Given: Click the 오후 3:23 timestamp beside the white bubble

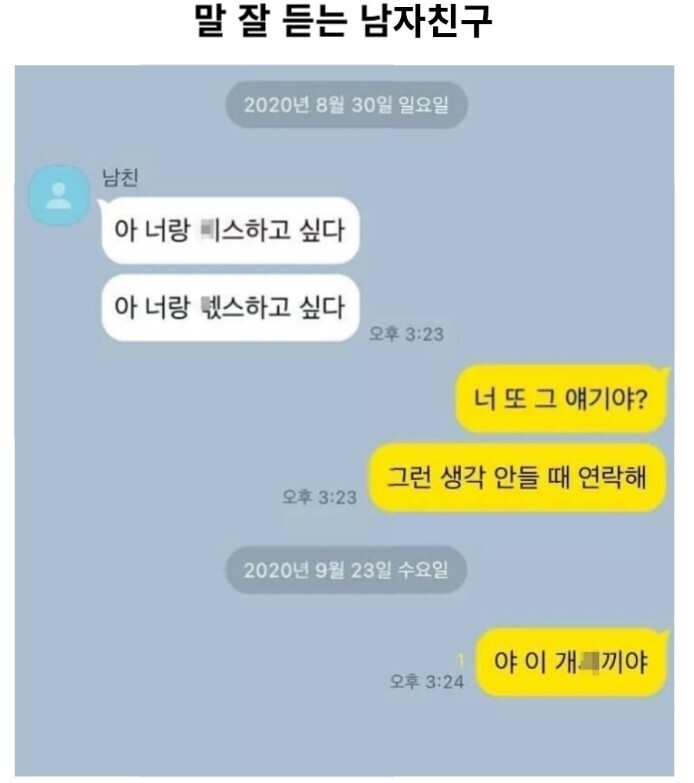Looking at the screenshot, I should click(406, 334).
